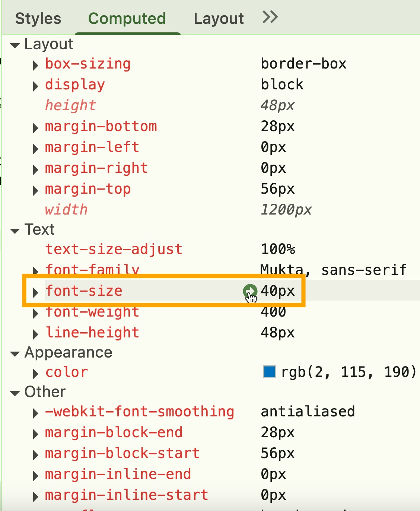The height and width of the screenshot is (511, 420).
Task: Expand the margin-bottom property
Action: (35, 128)
